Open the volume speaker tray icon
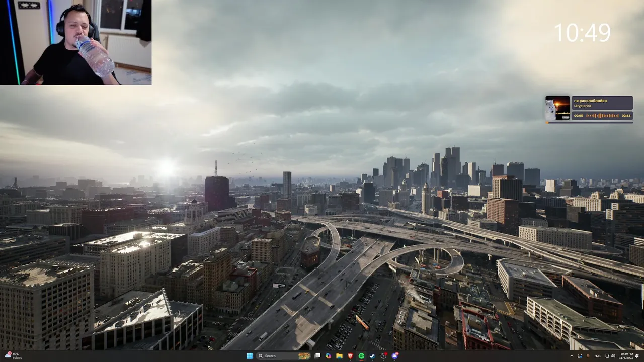 tap(613, 356)
